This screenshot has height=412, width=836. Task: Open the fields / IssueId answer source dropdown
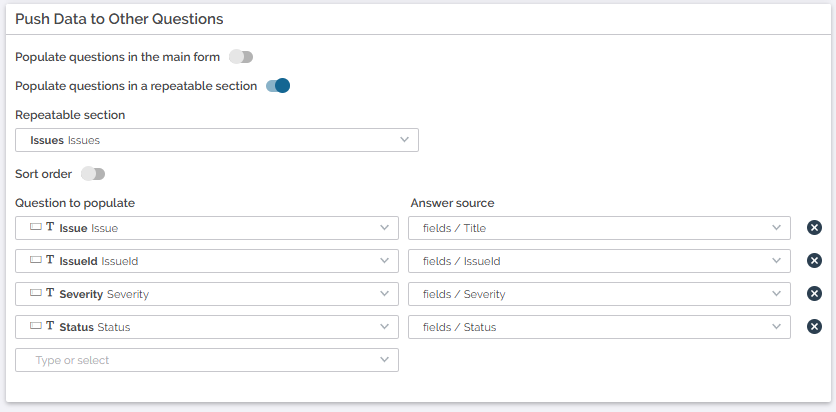click(599, 261)
